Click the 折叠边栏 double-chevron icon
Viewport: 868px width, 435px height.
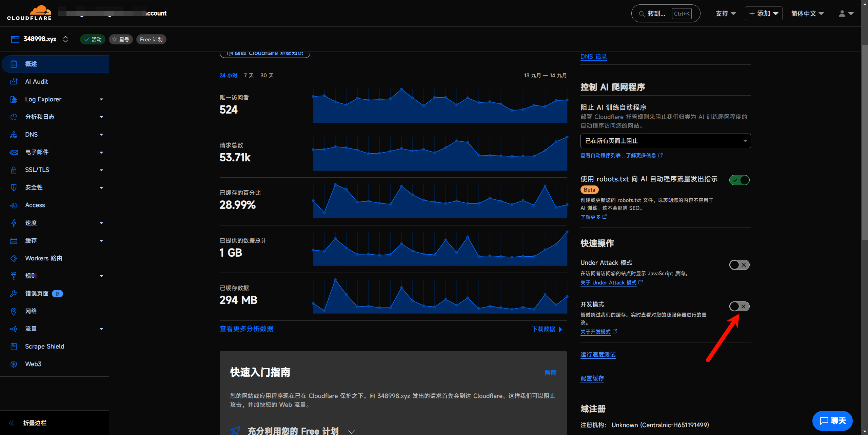point(12,423)
